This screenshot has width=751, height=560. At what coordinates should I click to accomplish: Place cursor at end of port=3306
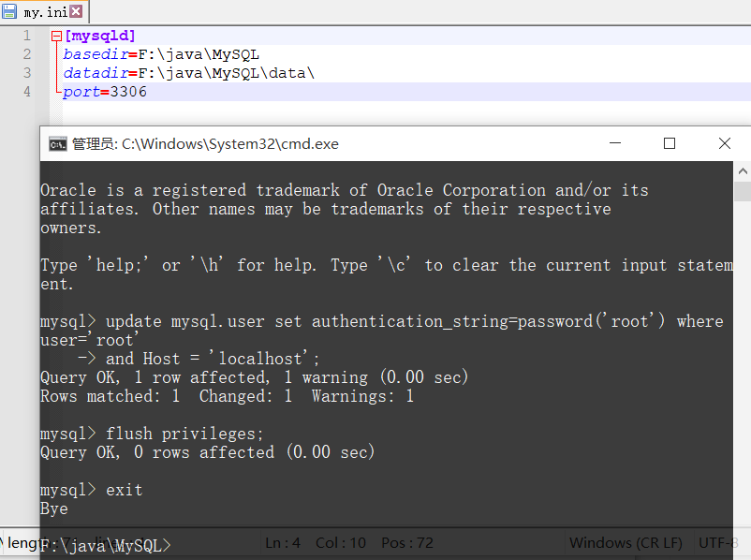(x=148, y=92)
